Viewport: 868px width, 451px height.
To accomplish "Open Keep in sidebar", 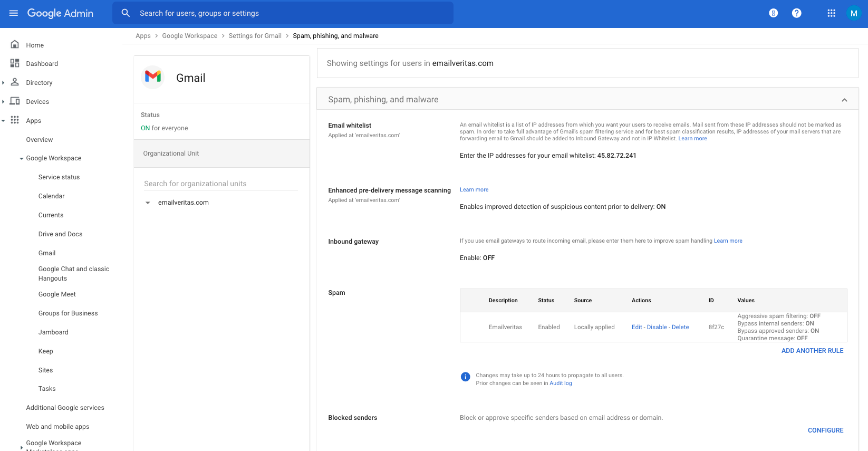I will [x=46, y=351].
